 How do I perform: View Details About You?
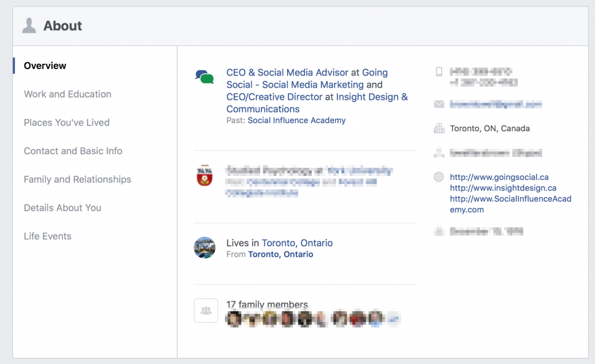pyautogui.click(x=63, y=208)
